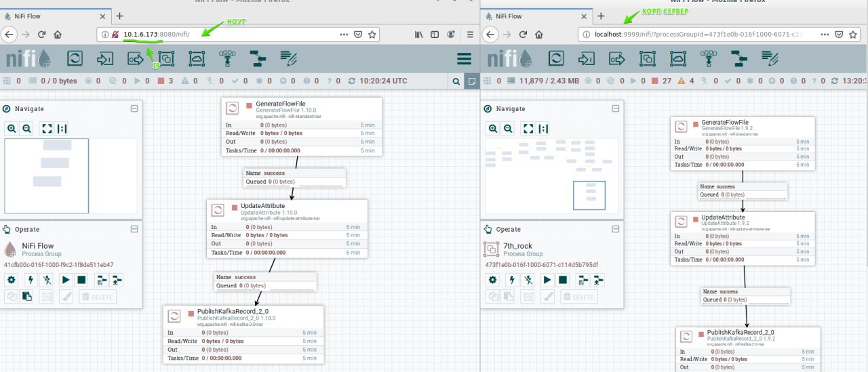Fit flow to screen in left window's Navigate panel
The width and height of the screenshot is (868, 372).
tap(46, 128)
